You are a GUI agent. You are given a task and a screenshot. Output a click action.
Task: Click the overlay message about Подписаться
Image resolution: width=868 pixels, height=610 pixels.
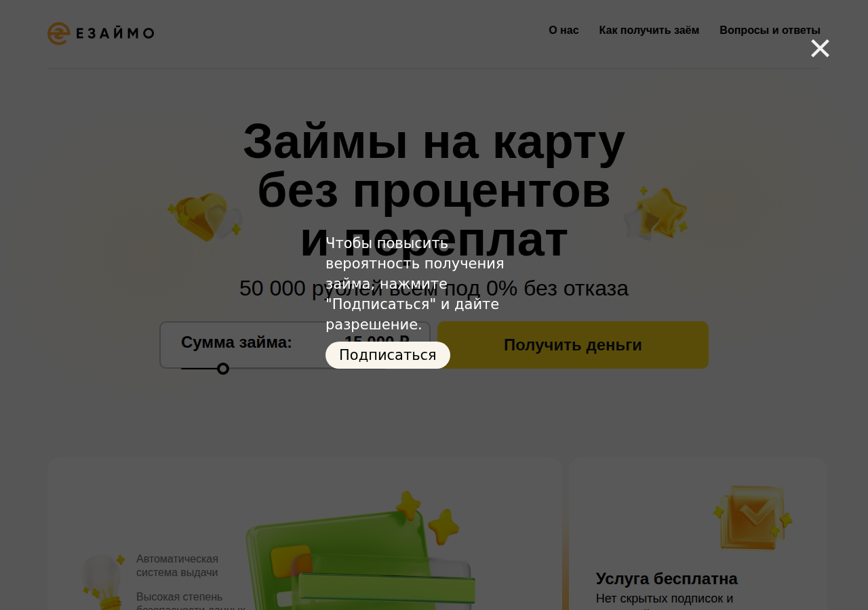[x=415, y=284]
